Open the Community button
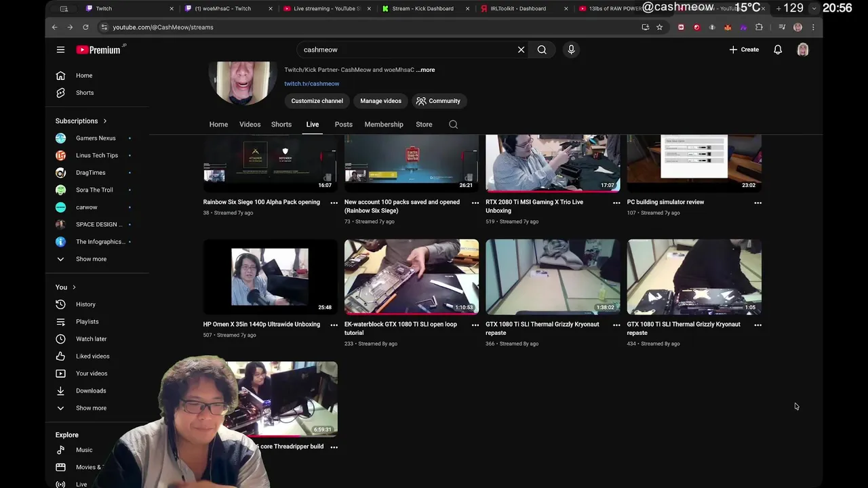 [x=438, y=101]
